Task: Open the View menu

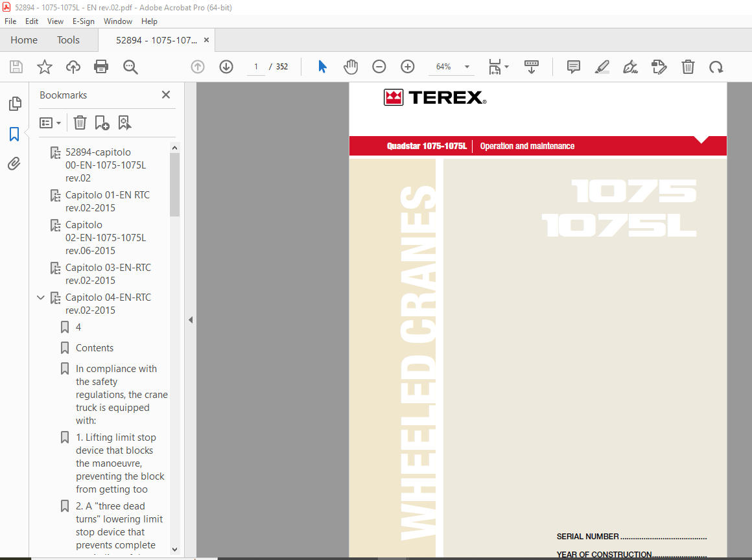Action: pyautogui.click(x=55, y=21)
